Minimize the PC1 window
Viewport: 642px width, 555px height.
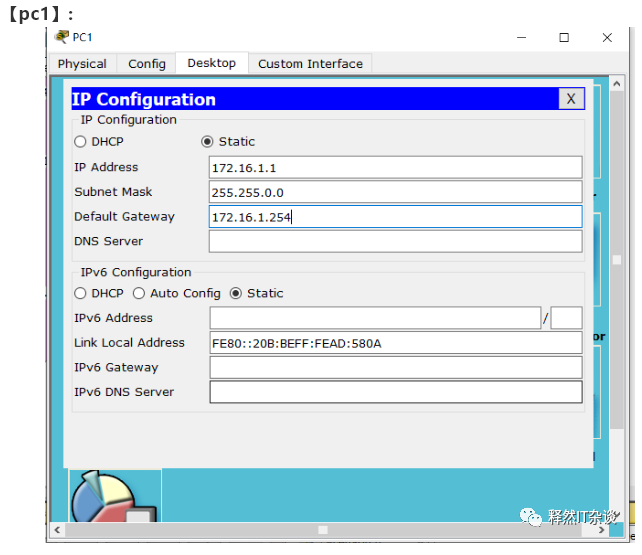(x=522, y=38)
